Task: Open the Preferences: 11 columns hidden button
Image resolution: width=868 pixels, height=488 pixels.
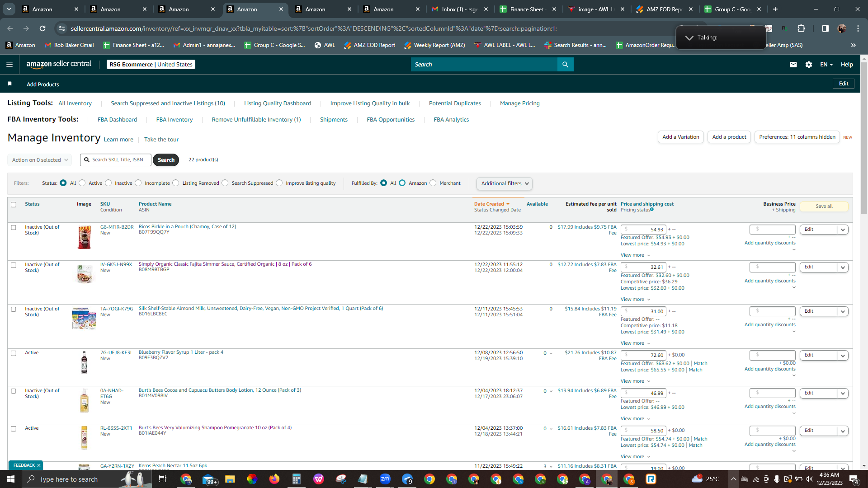Action: [797, 137]
